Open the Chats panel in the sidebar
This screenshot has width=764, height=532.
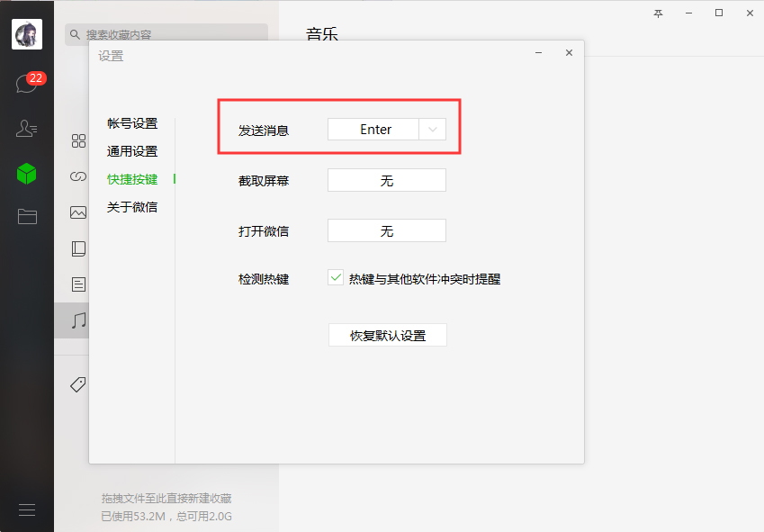[26, 81]
